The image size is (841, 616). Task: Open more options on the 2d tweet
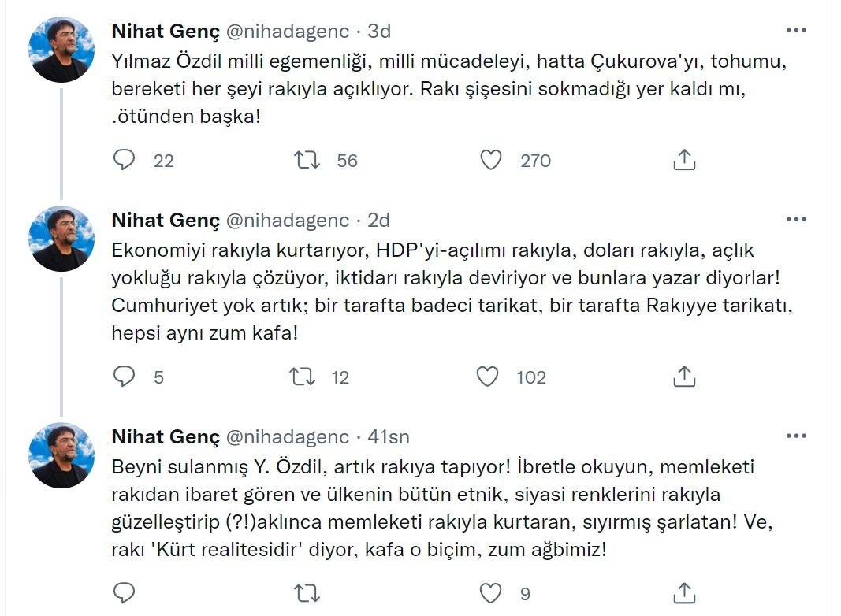tap(796, 219)
